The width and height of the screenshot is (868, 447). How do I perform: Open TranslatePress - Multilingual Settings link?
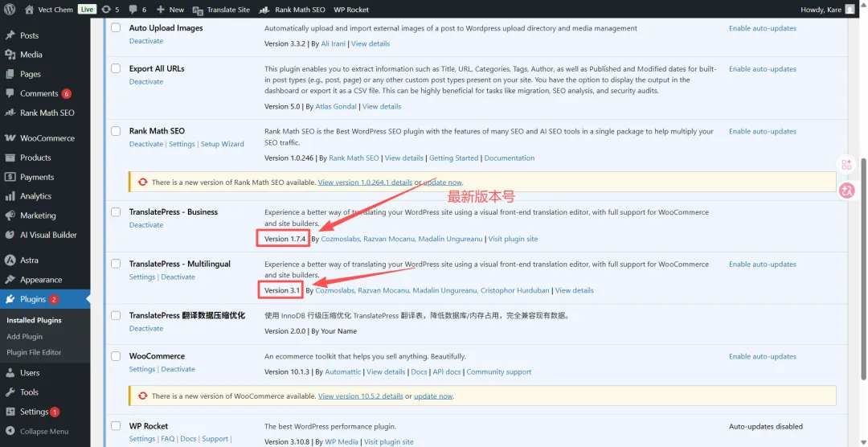pyautogui.click(x=142, y=277)
